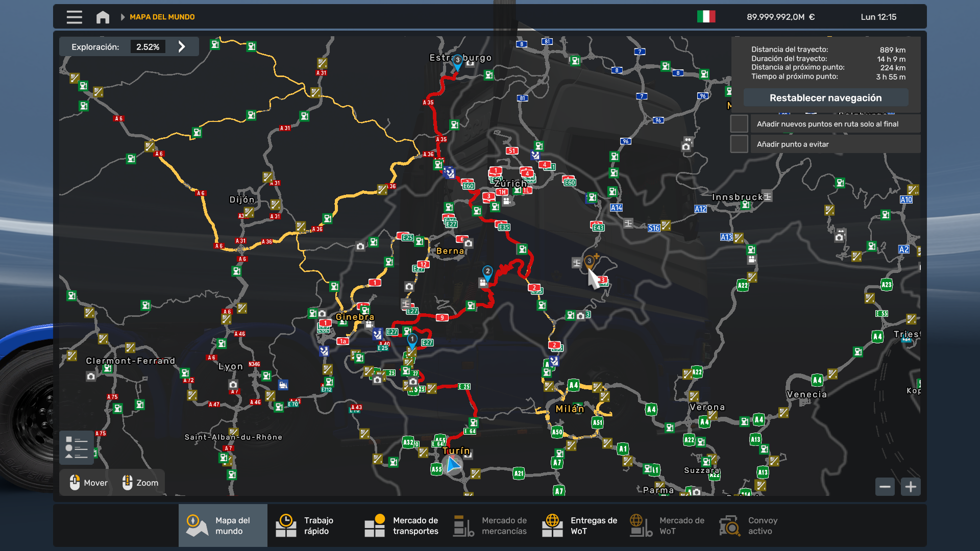Click Restablecer navegación button

(825, 98)
